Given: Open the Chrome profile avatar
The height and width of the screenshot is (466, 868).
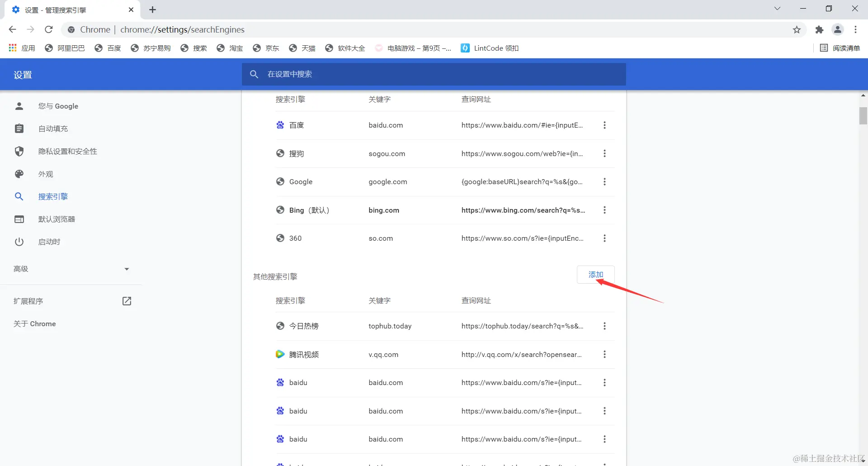Looking at the screenshot, I should coord(838,30).
